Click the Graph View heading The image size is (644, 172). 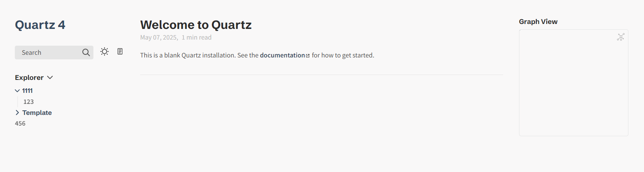pos(538,22)
